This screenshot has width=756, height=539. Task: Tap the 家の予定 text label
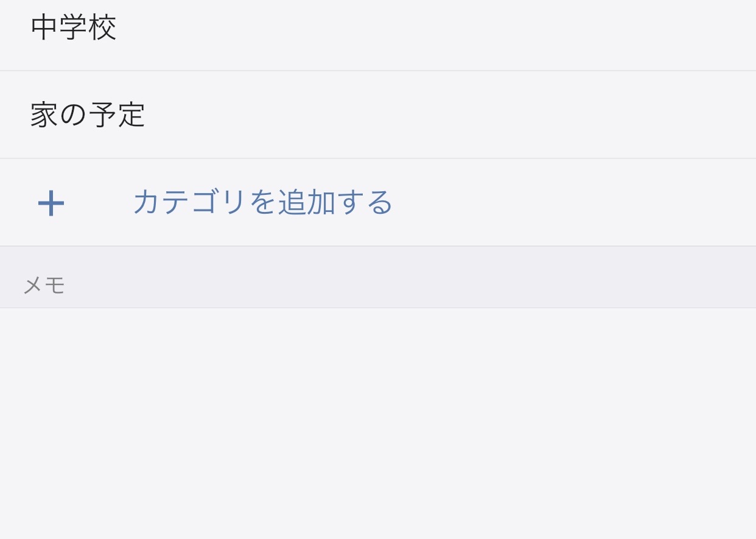click(x=88, y=115)
